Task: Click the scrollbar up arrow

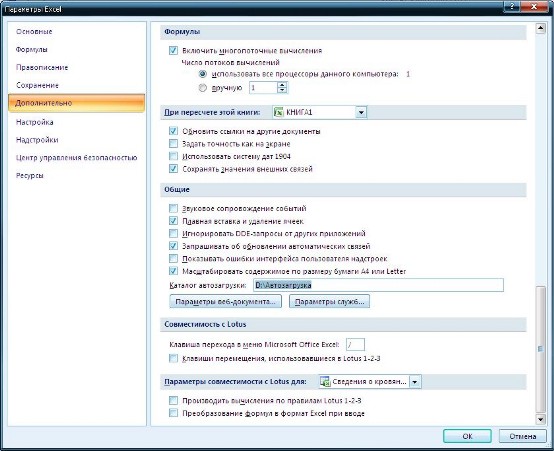Action: click(540, 28)
